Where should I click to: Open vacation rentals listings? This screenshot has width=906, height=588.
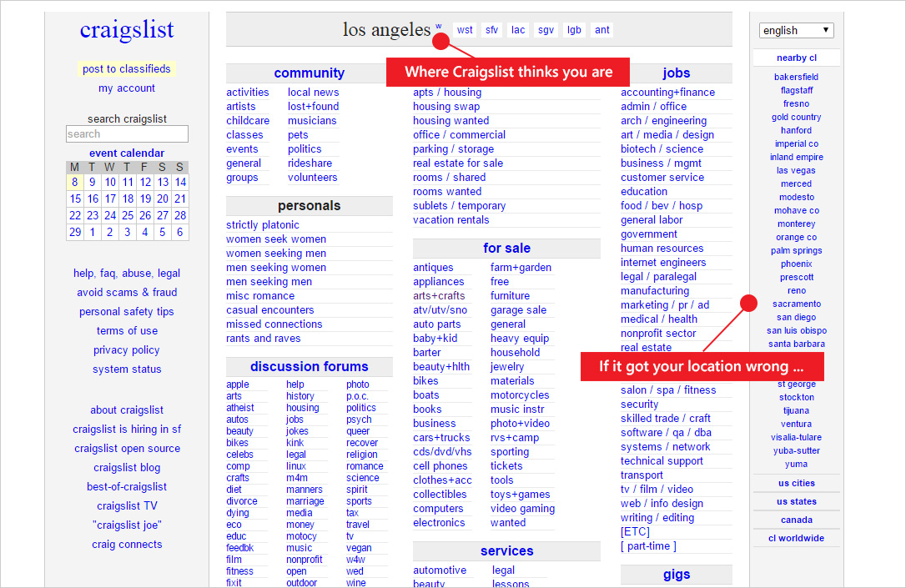pos(450,220)
